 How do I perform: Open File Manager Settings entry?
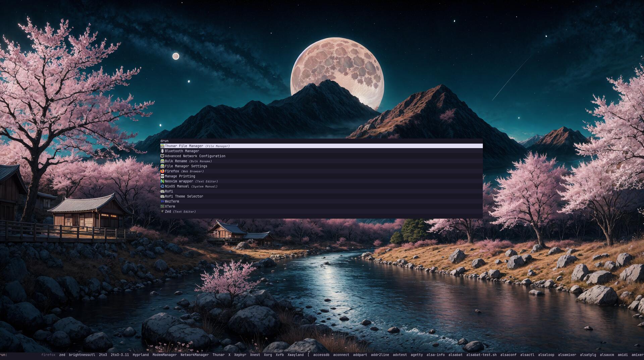point(321,166)
